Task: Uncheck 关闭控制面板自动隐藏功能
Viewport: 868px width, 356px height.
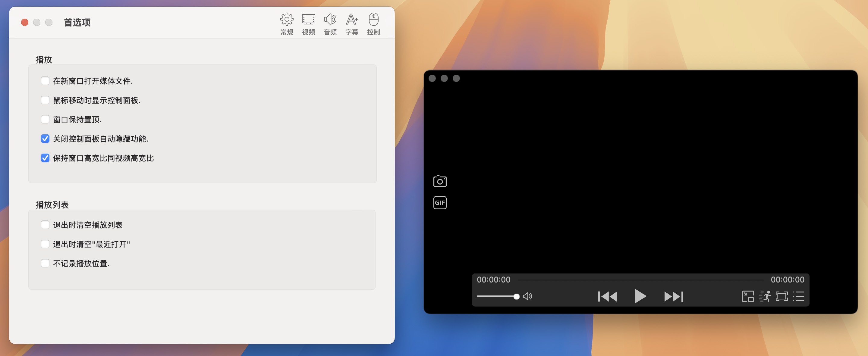Action: coord(45,139)
